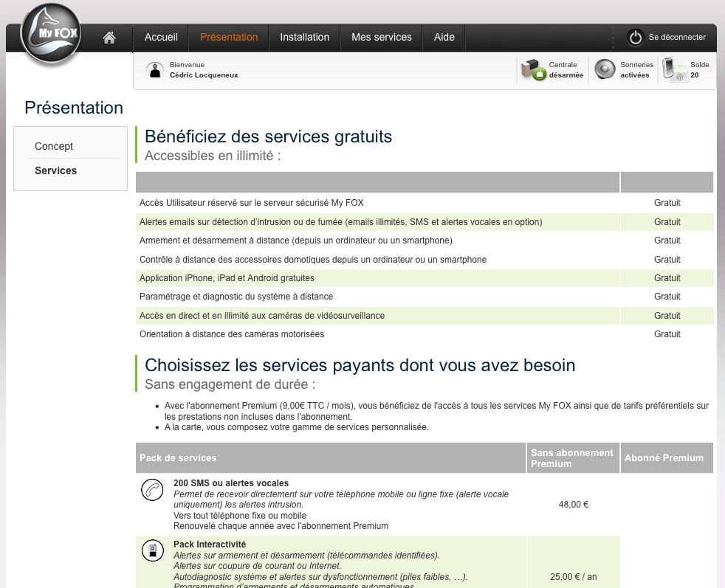Click the Sans engagement de durée subtitle
Viewport: 725px width, 588px height.
coord(230,385)
